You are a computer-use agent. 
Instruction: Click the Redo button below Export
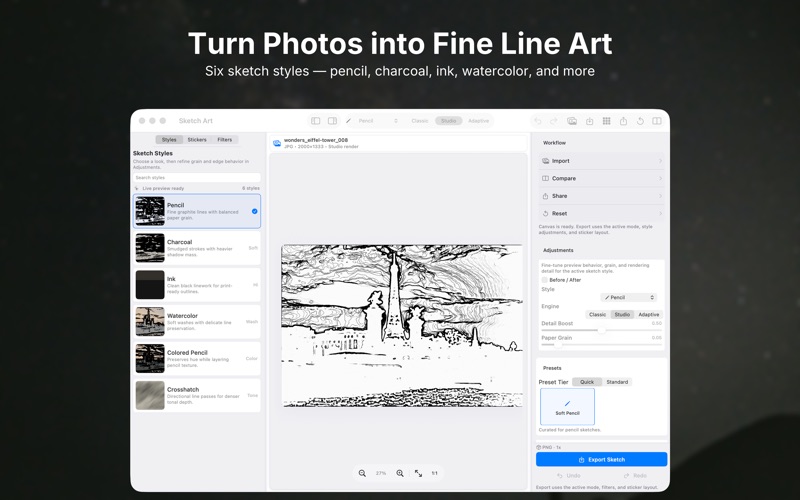pyautogui.click(x=635, y=476)
